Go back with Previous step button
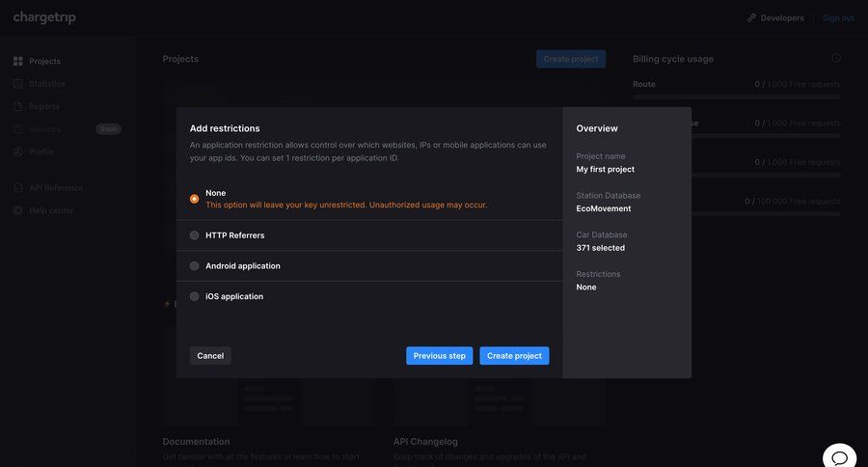The width and height of the screenshot is (868, 467). [x=440, y=356]
